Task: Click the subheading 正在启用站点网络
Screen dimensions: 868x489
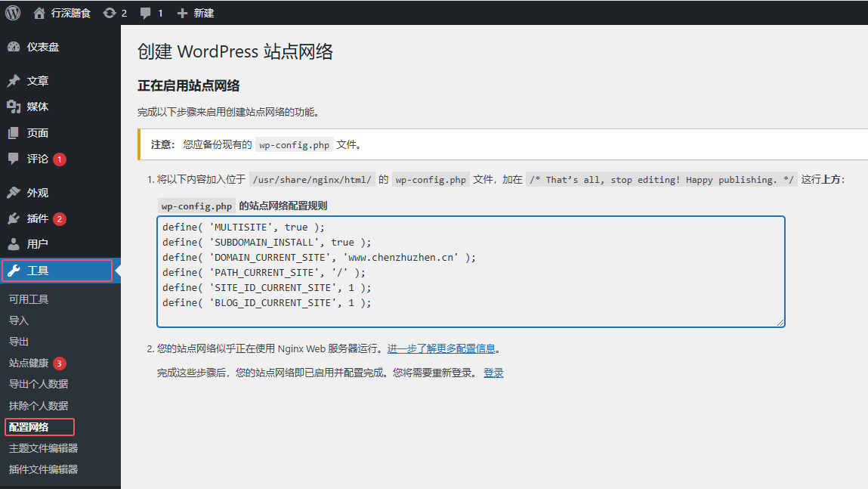Action: [x=189, y=86]
